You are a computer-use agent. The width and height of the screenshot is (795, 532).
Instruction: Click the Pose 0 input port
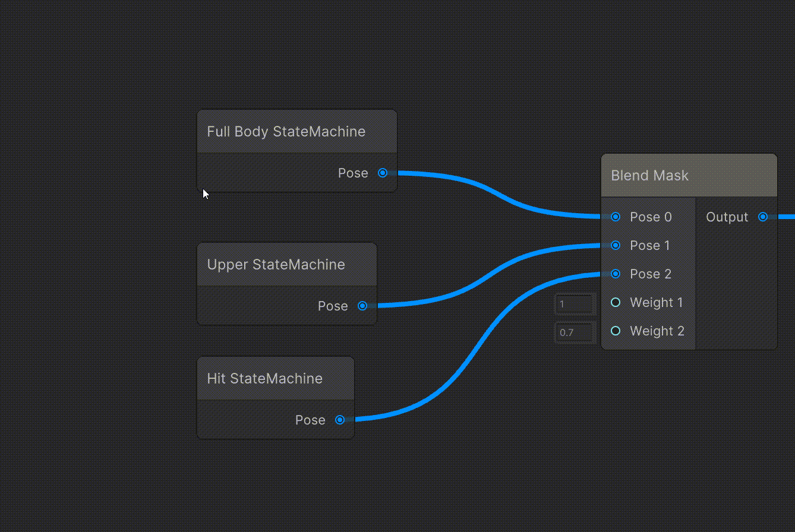point(616,217)
